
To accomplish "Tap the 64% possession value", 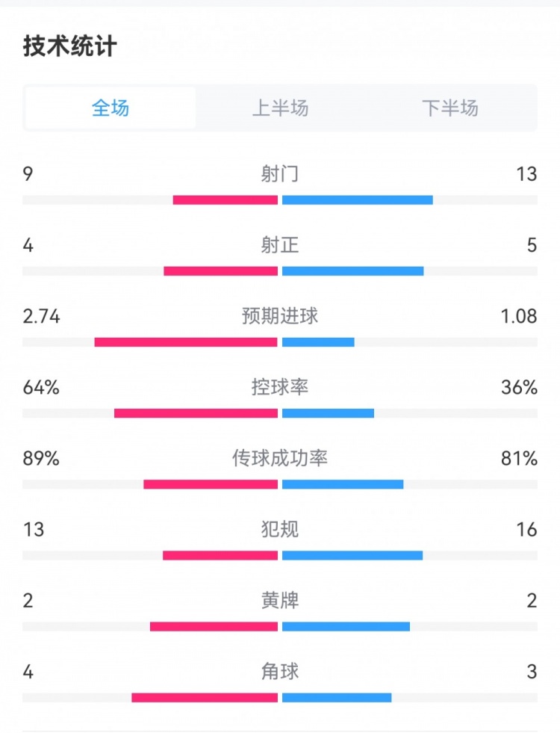I will pyautogui.click(x=41, y=387).
